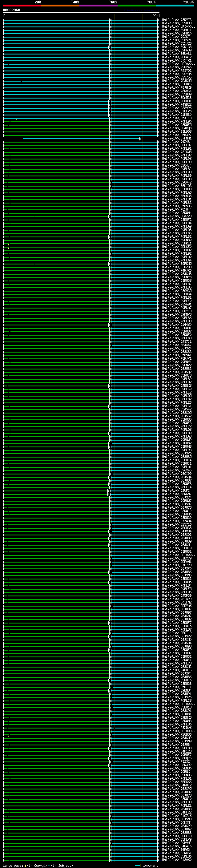Select the UniRef100_Q5JKU5 label
Screen dimensions: 197x868
(176, 81)
